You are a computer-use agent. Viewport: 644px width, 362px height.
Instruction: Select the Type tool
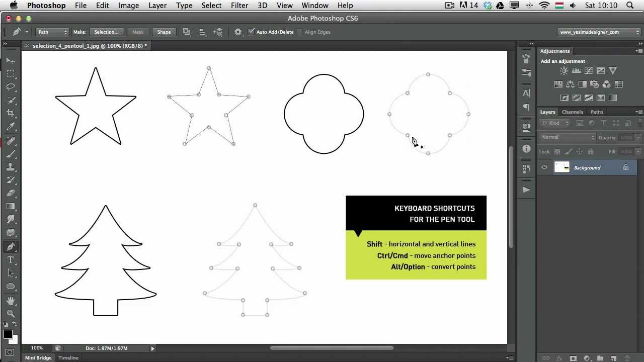coord(11,260)
